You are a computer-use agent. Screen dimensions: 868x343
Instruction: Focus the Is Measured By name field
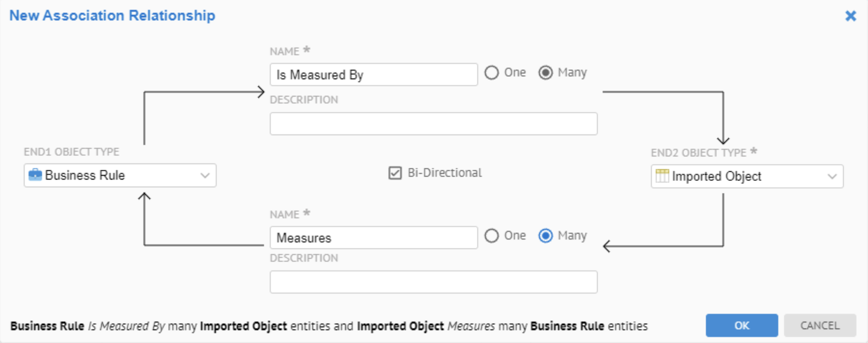(x=373, y=75)
